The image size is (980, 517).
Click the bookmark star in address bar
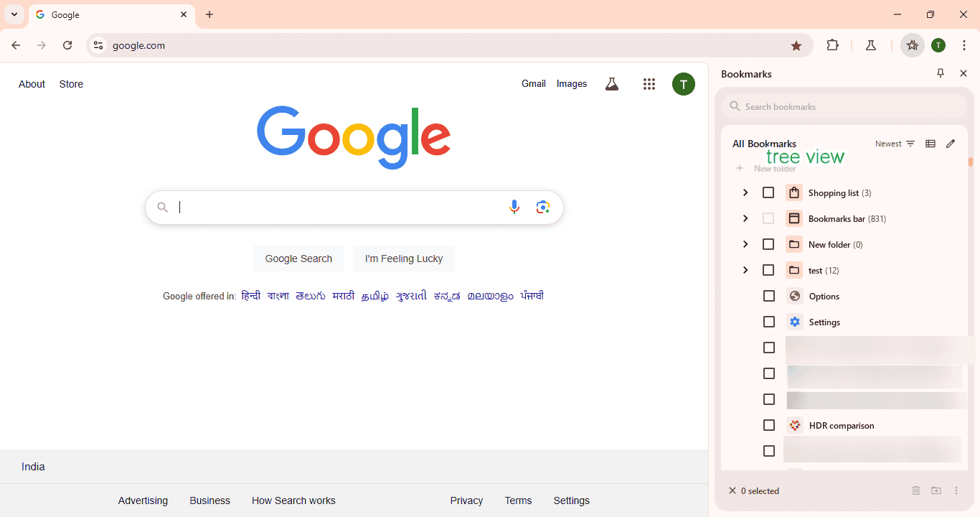796,45
